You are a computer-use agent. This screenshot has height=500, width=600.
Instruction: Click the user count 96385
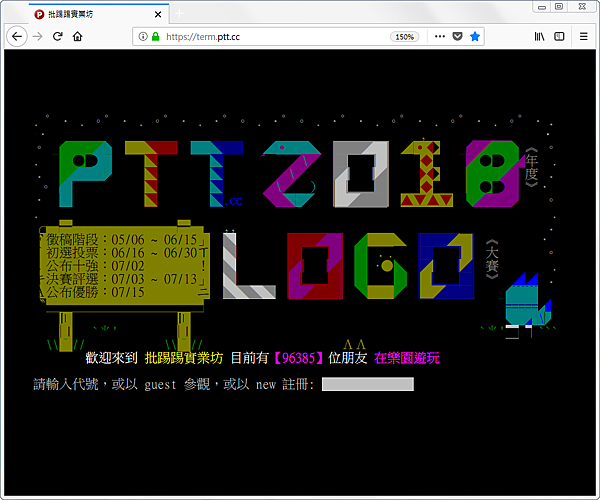click(298, 358)
